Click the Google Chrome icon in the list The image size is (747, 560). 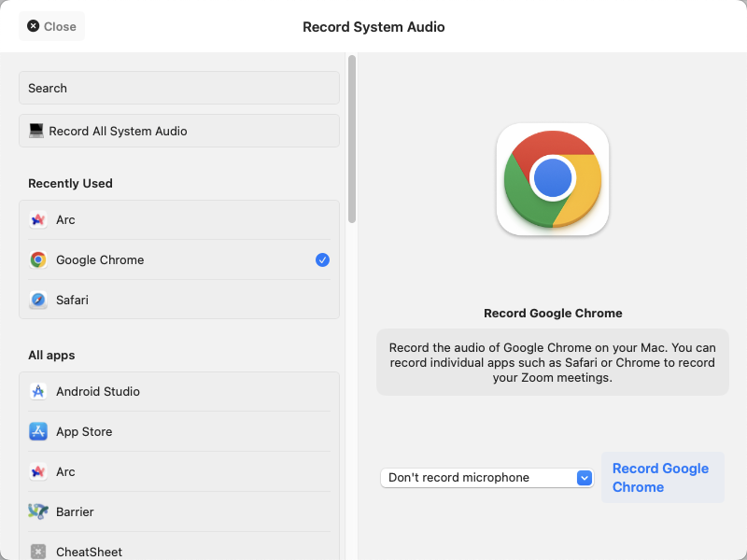38,260
